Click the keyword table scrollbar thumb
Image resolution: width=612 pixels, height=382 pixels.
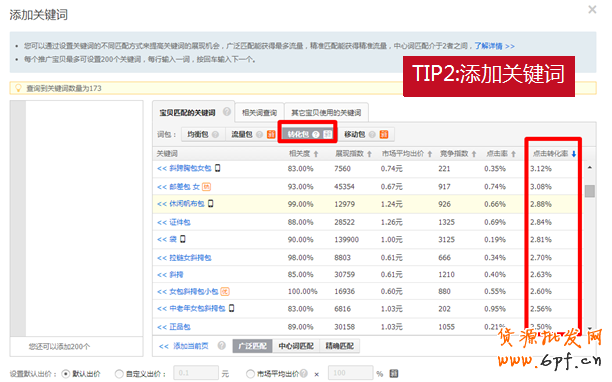pyautogui.click(x=590, y=191)
